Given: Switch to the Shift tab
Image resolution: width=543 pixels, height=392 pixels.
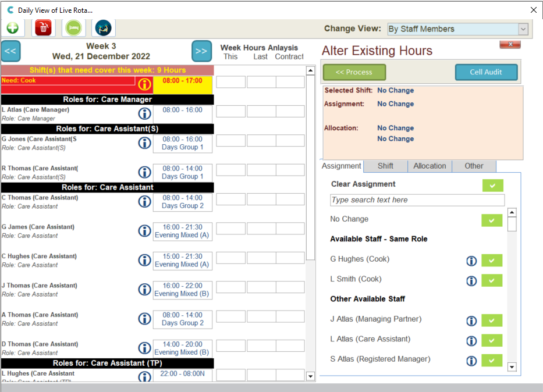Looking at the screenshot, I should pos(385,166).
